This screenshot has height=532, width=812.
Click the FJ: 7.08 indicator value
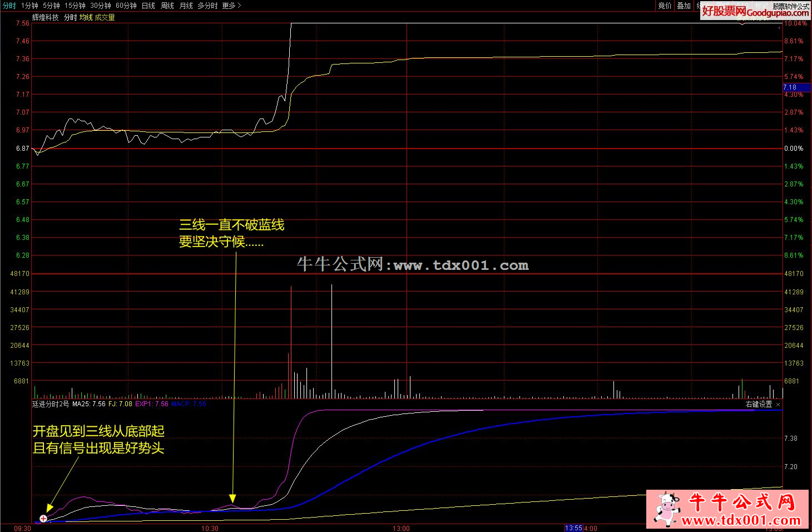(x=120, y=404)
